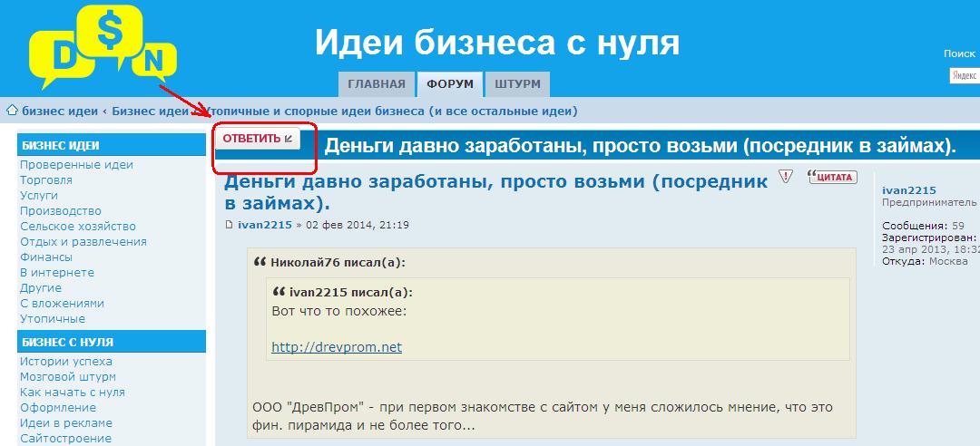980x446 pixels.
Task: Open the ШТУРМ tab
Action: [x=517, y=84]
